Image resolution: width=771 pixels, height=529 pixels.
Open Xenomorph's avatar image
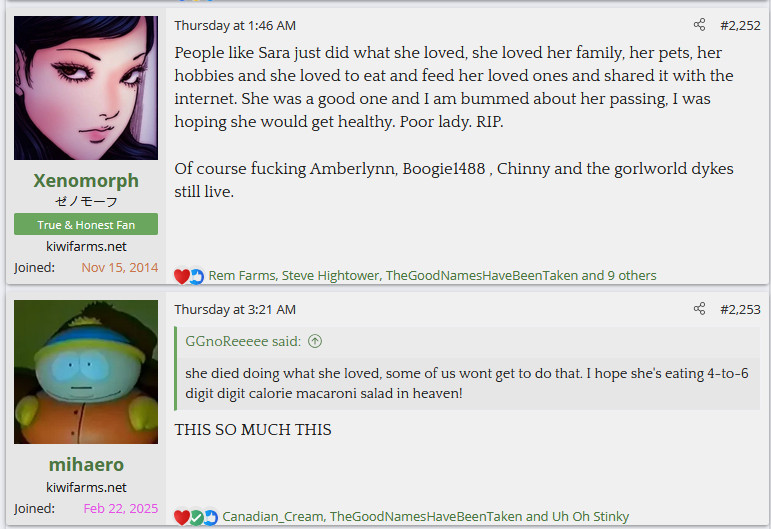tap(86, 88)
